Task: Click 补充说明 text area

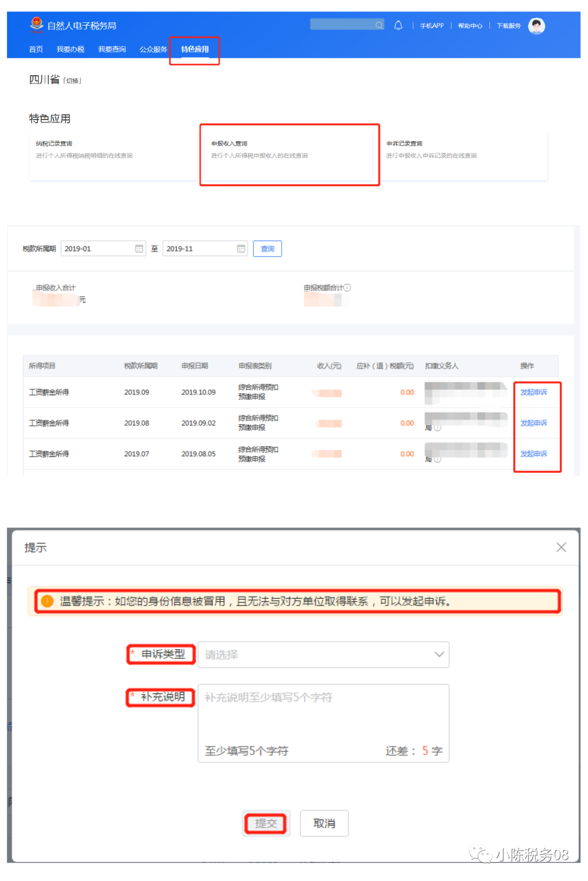Action: click(323, 723)
